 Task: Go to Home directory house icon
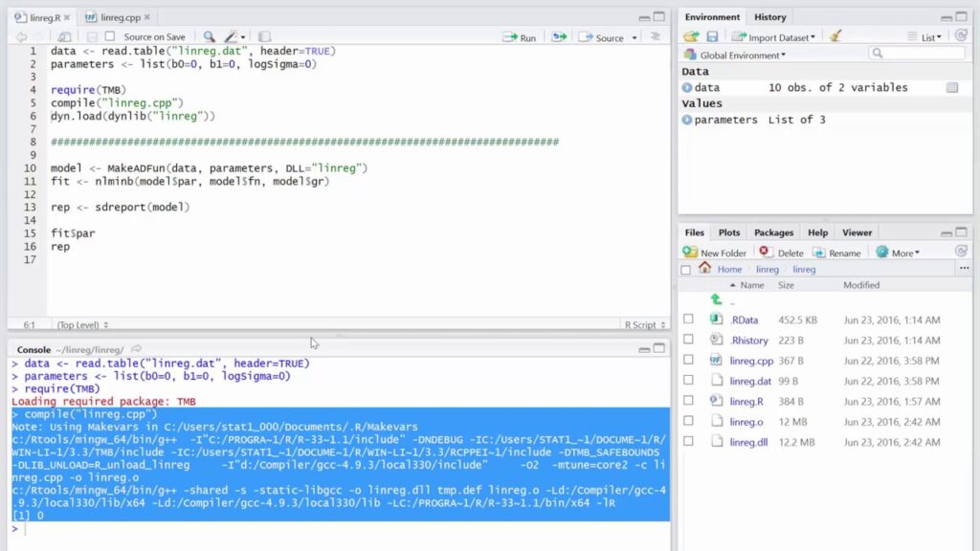coord(705,268)
